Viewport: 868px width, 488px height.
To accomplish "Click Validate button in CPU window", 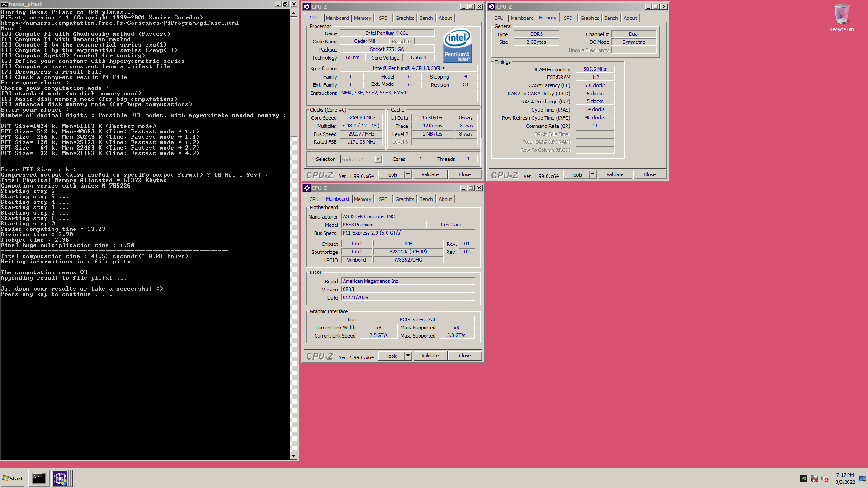I will (430, 174).
